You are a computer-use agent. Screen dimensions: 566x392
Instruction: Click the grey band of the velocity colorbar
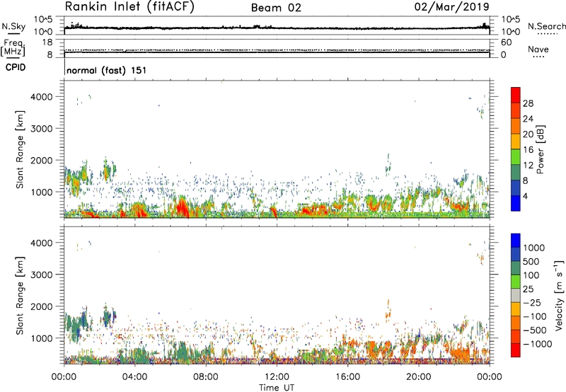516,295
